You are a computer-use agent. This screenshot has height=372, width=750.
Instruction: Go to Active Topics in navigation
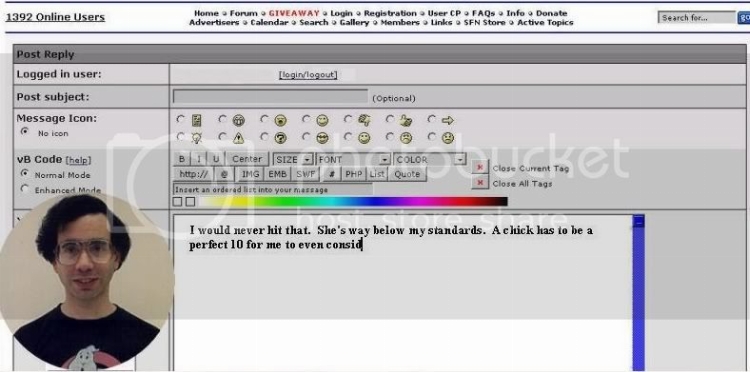click(545, 22)
